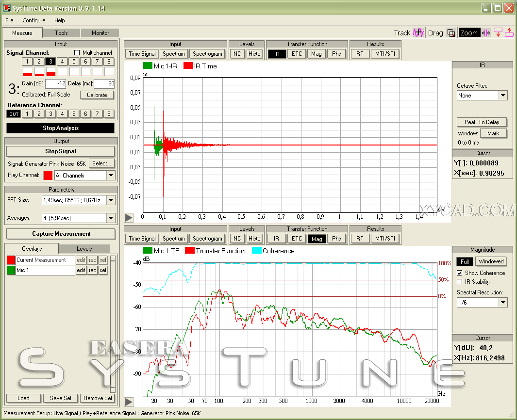Image resolution: width=517 pixels, height=420 pixels.
Task: Select signal channel 1
Action: [27, 61]
